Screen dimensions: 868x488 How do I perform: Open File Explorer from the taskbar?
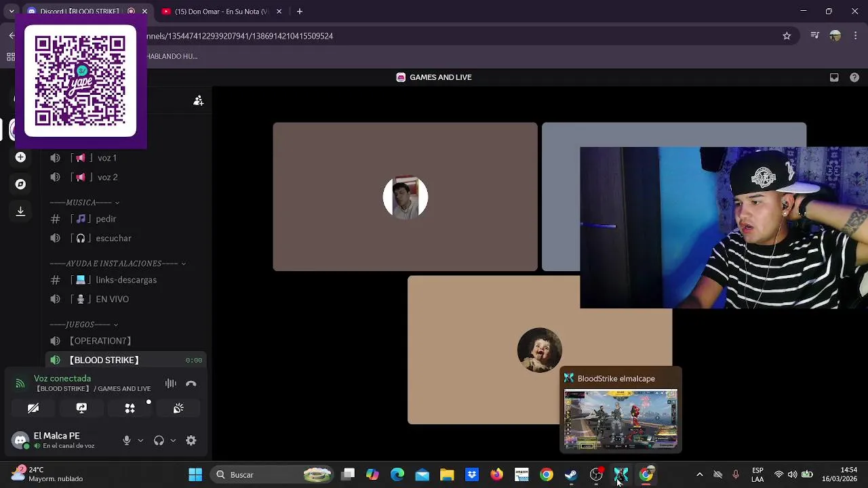447,475
